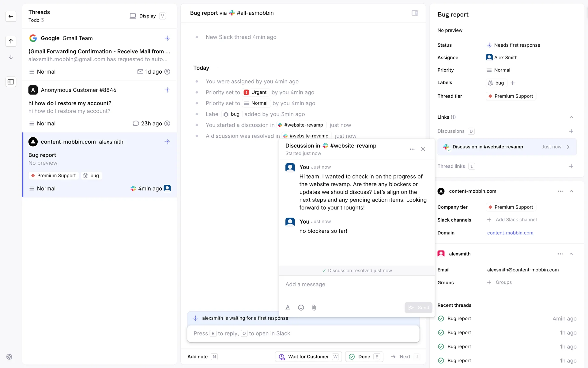Open emoji picker in discussion composer
This screenshot has width=588, height=368.
click(x=301, y=308)
